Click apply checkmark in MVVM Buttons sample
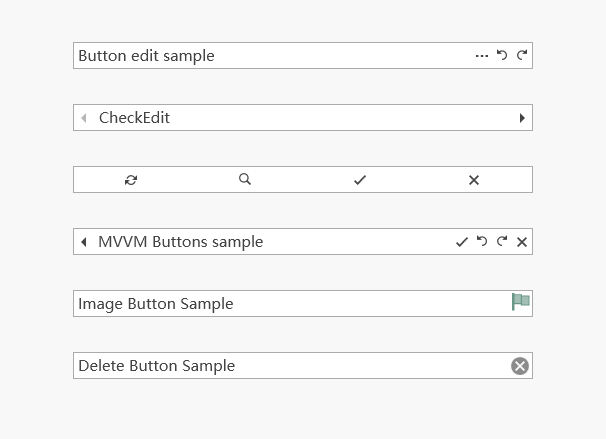 pos(462,242)
